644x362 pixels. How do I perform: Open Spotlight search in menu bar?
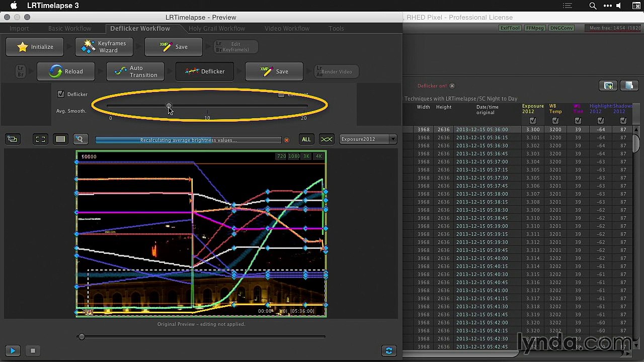(593, 6)
